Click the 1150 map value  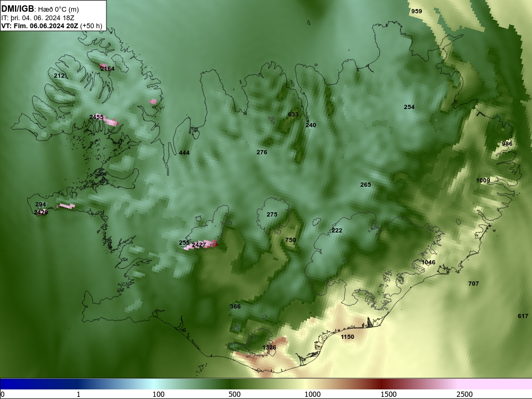(x=347, y=337)
